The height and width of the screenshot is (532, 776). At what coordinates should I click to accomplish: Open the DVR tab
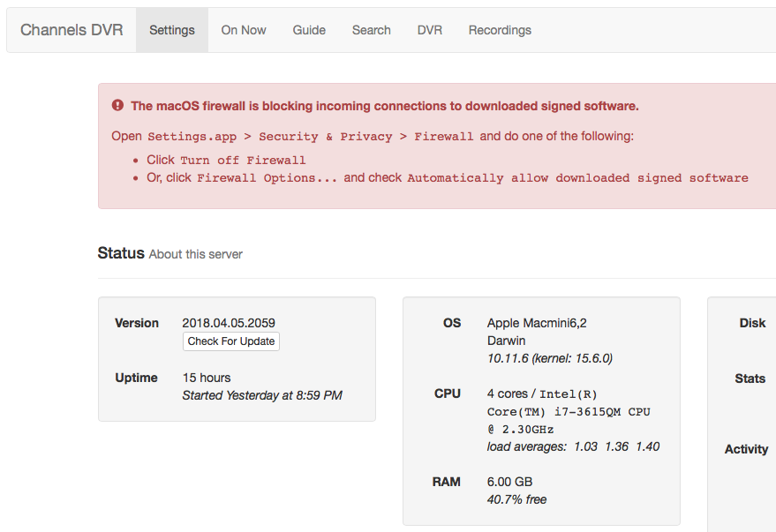click(x=430, y=30)
